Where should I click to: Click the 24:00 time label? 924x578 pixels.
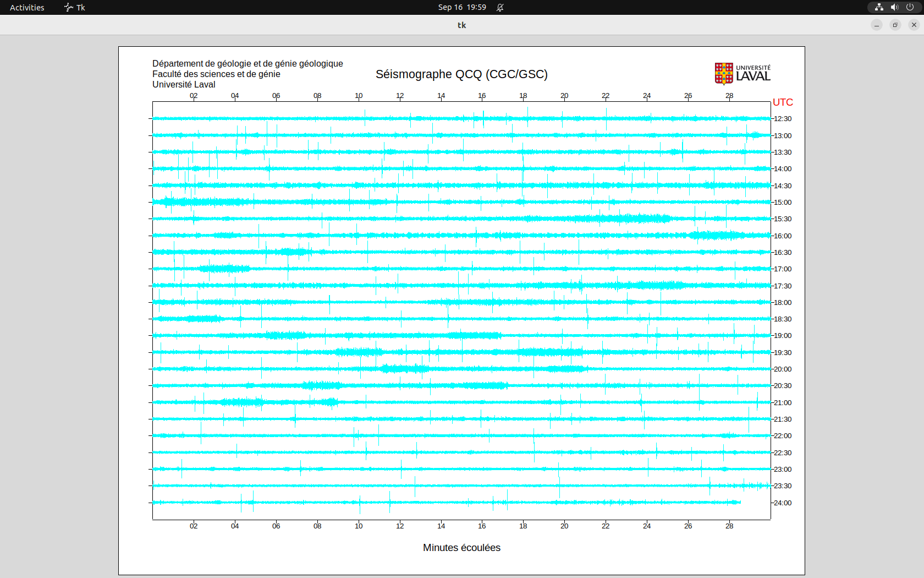click(x=783, y=503)
